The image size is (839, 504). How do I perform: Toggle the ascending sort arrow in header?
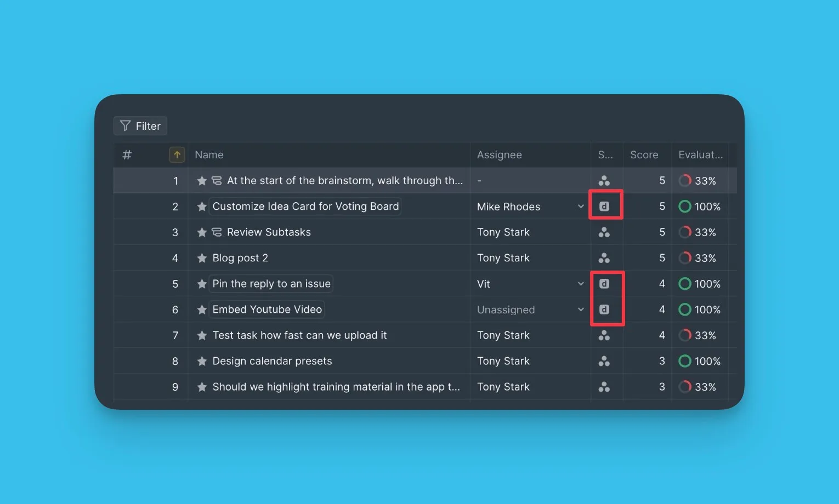coord(177,155)
